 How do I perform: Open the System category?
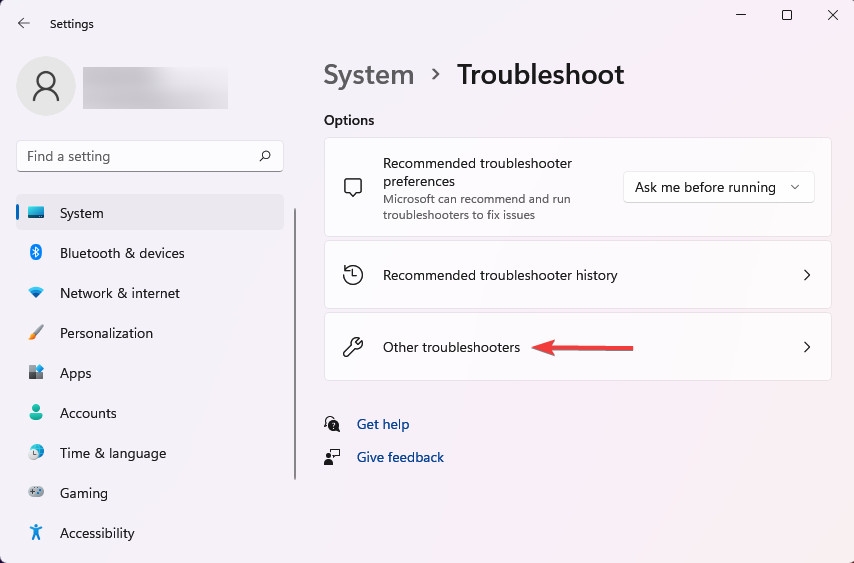click(x=150, y=213)
